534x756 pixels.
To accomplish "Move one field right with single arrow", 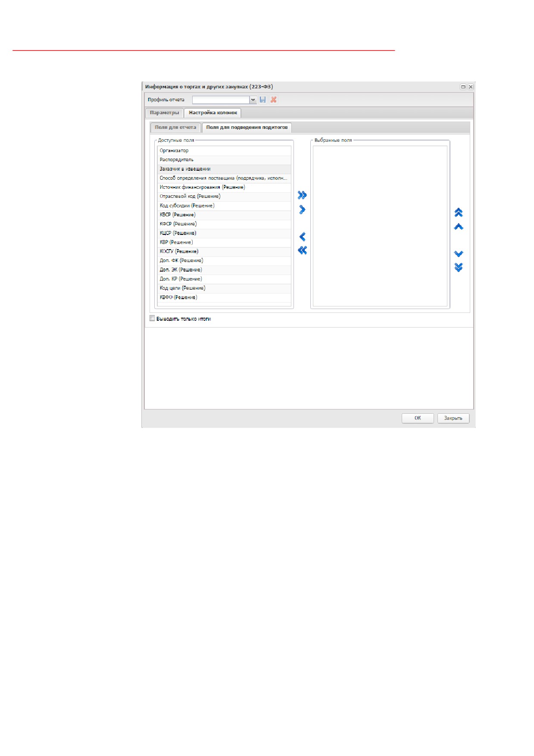I will coord(302,209).
